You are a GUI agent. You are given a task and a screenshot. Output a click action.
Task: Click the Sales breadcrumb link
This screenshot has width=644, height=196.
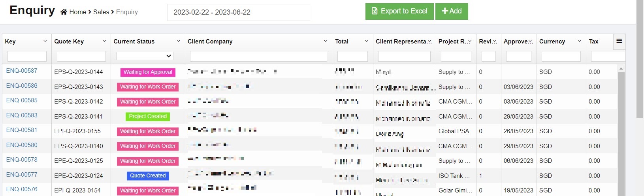pos(101,12)
